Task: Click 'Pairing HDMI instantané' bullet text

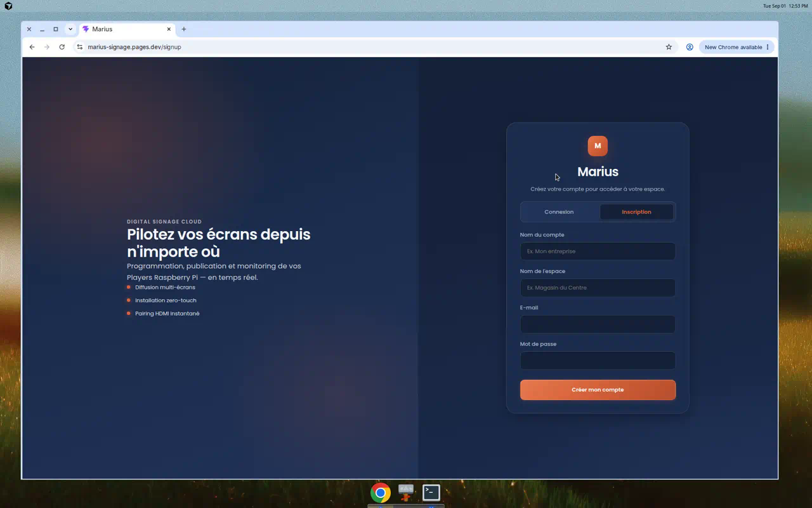Action: [x=167, y=314]
